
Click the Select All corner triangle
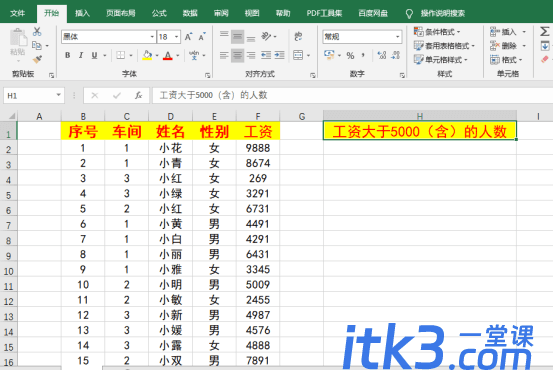[x=11, y=116]
